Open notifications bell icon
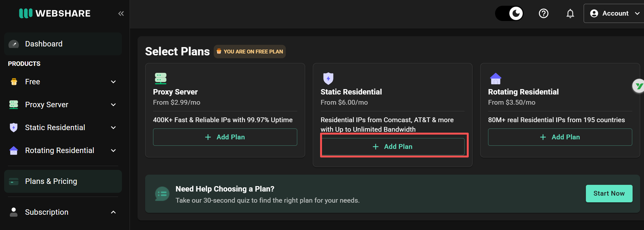644x230 pixels. click(570, 13)
